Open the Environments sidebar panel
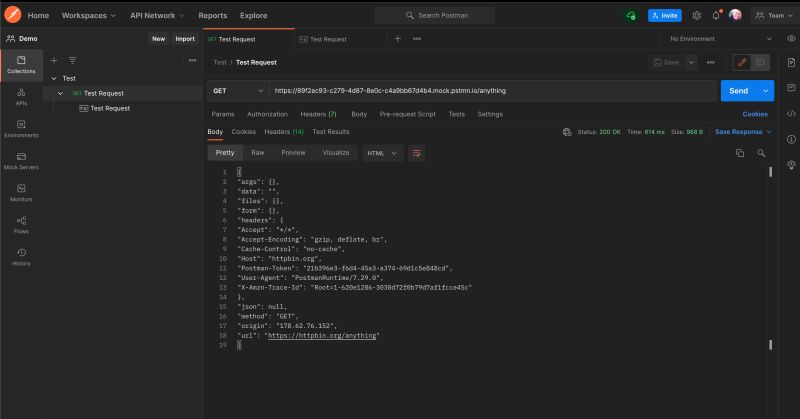The height and width of the screenshot is (419, 800). (x=21, y=129)
